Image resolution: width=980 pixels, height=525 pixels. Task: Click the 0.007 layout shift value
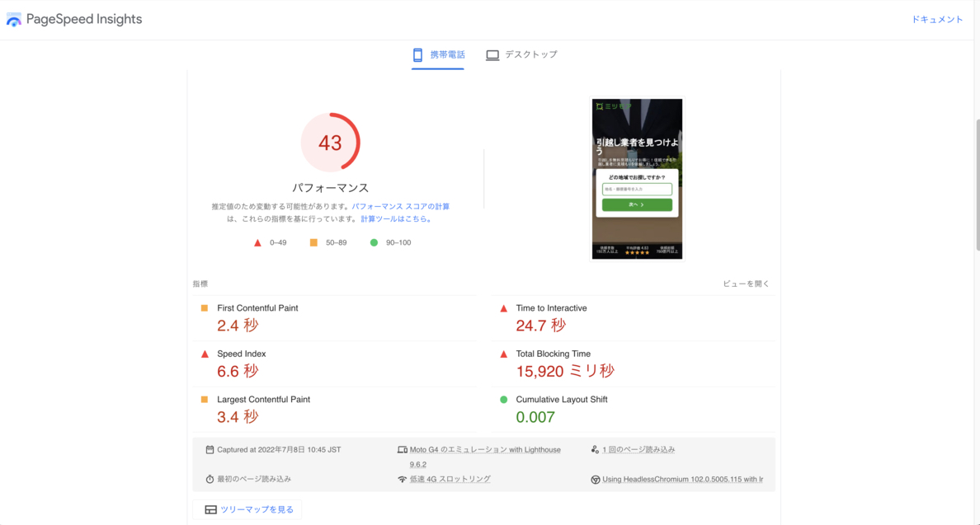(535, 417)
